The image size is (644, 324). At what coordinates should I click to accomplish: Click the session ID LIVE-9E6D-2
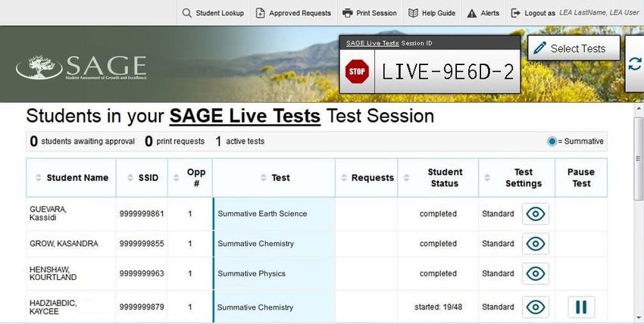448,72
